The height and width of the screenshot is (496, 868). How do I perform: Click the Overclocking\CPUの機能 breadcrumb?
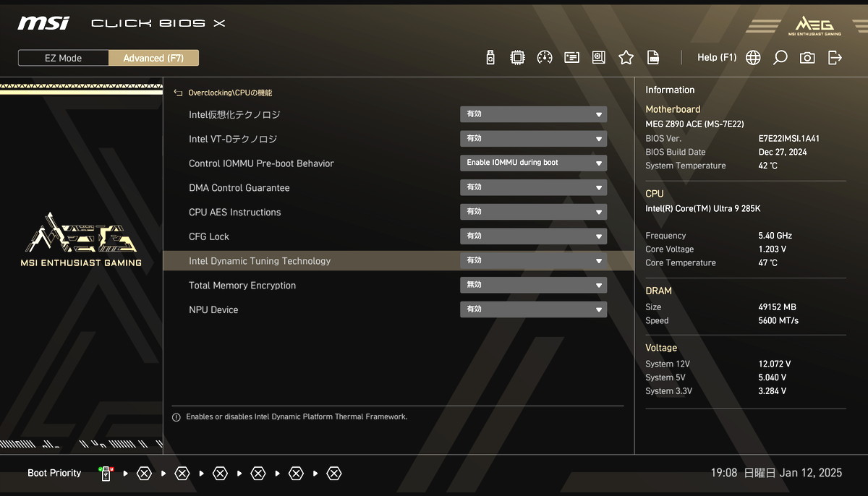coord(230,93)
